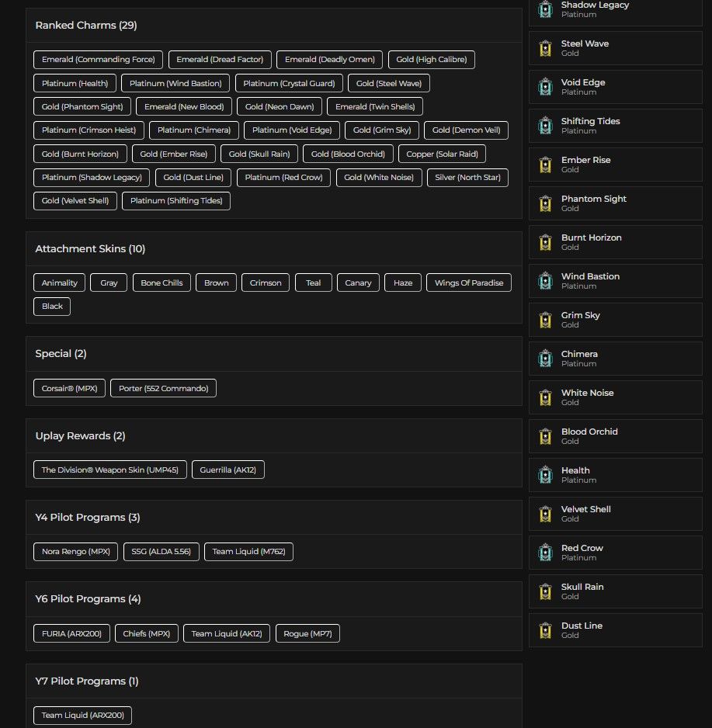Click the Steel Wave gold charm icon

point(545,48)
